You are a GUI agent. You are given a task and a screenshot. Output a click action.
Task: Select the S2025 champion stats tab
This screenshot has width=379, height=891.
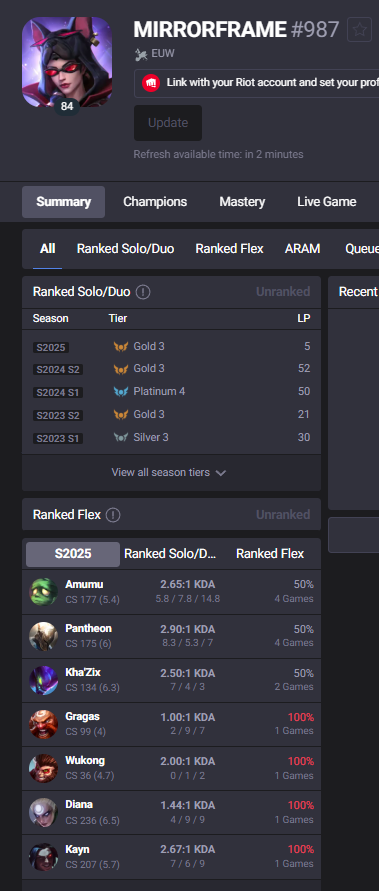[73, 554]
